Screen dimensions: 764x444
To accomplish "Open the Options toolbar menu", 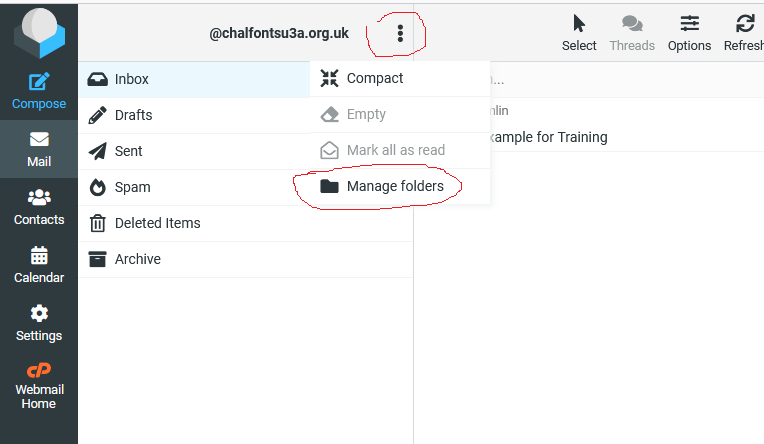I will [x=689, y=32].
